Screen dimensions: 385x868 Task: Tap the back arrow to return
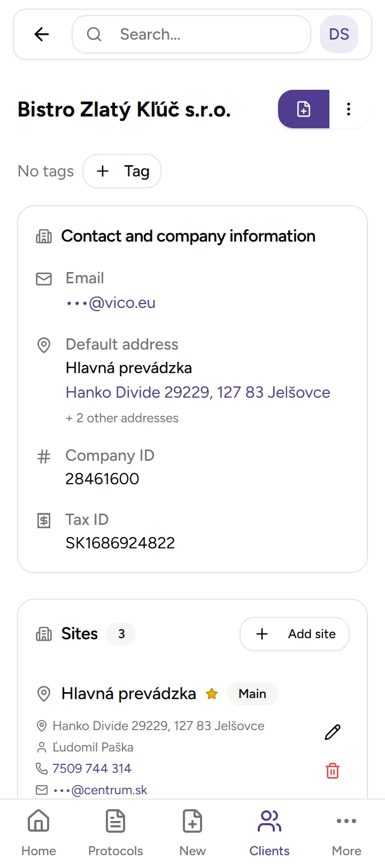(x=41, y=34)
